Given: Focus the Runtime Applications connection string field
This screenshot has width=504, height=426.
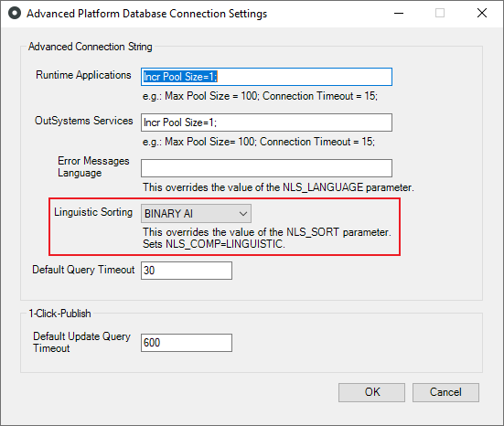Looking at the screenshot, I should coord(266,77).
